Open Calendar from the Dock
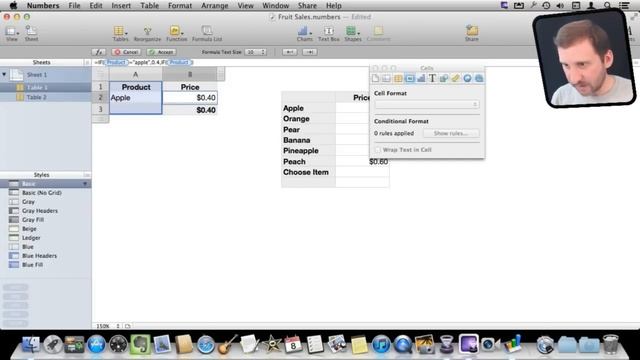The image size is (640, 360). point(293,344)
